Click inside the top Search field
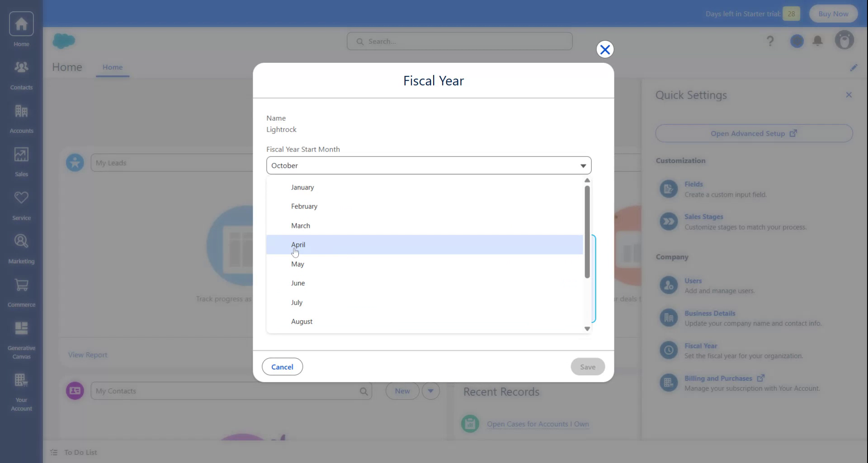Image resolution: width=868 pixels, height=463 pixels. [459, 41]
